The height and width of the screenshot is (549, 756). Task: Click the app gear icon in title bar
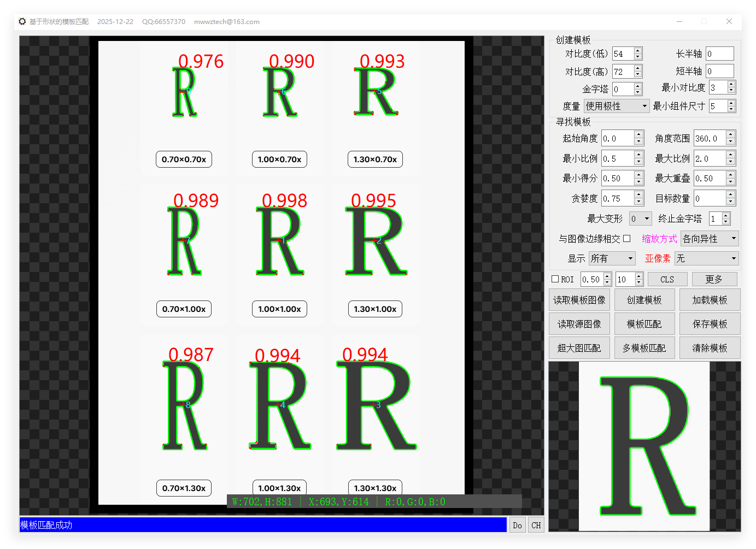point(22,21)
